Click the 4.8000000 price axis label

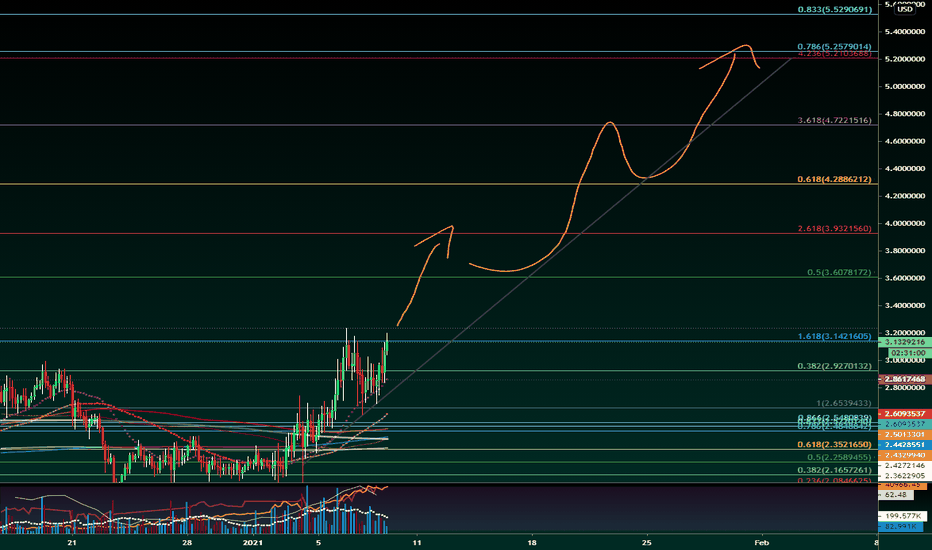click(905, 114)
